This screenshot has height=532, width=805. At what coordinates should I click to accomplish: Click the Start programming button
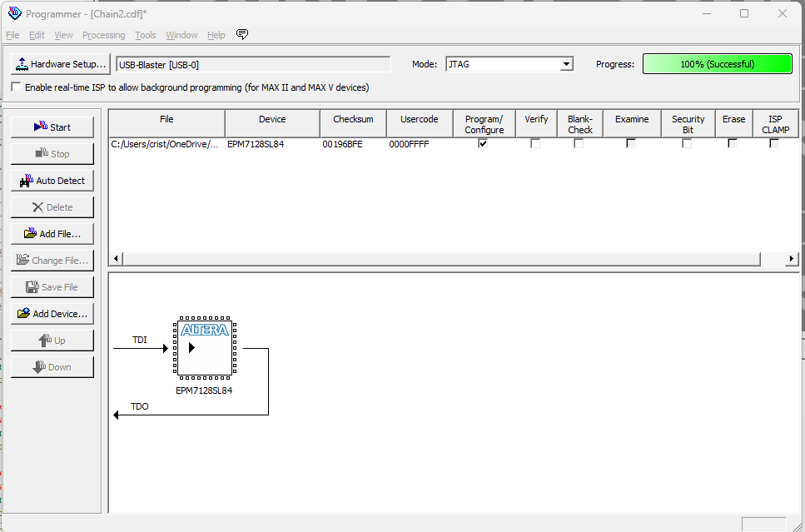tap(52, 127)
